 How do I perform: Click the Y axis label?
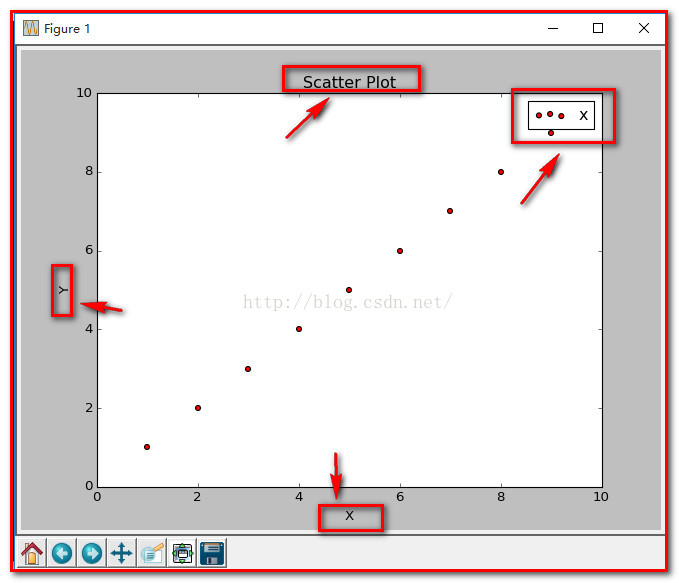tap(63, 290)
